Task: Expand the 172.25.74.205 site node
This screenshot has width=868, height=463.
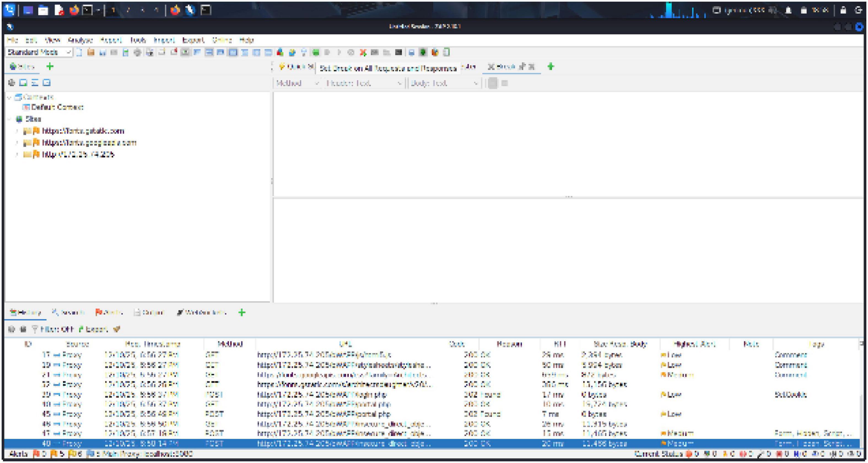Action: 16,154
